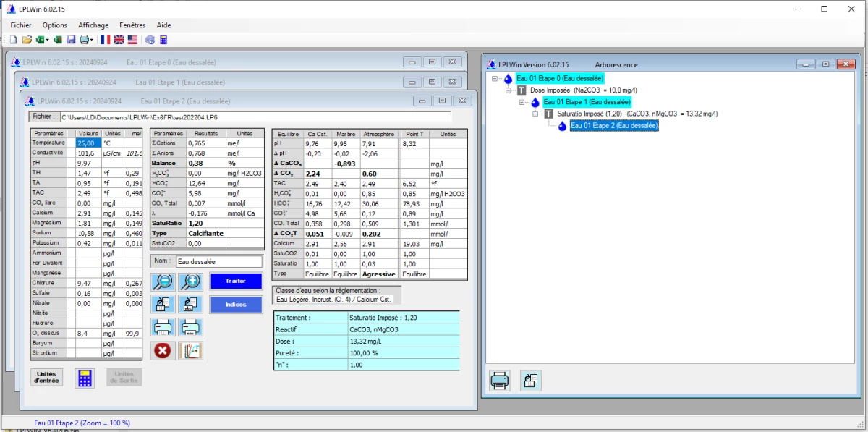Click the second Excel icon in toolbar
The height and width of the screenshot is (432, 868).
[58, 40]
